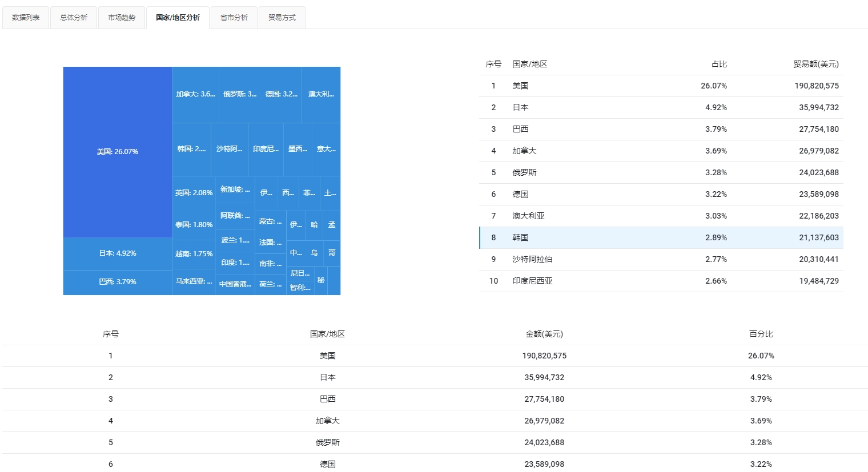Click trade value 19,484,729
Screen dimensions: 868x472
819,281
